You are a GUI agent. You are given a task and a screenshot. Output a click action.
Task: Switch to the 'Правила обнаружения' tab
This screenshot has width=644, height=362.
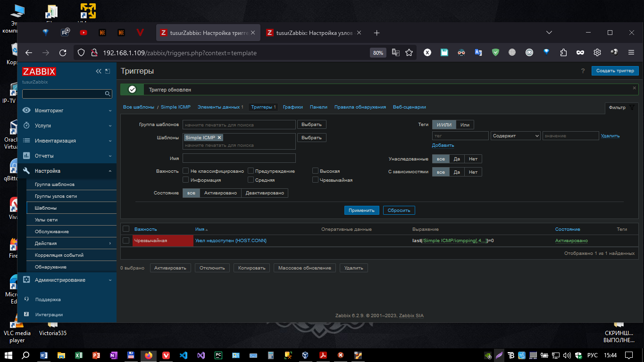tap(360, 107)
